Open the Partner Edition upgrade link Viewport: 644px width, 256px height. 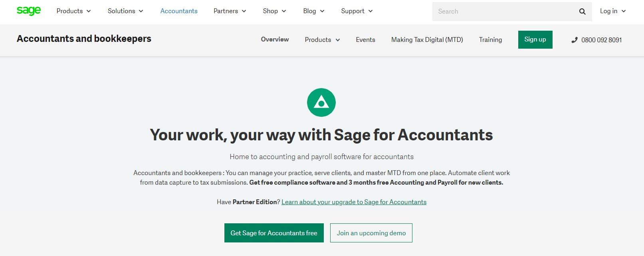[354, 202]
